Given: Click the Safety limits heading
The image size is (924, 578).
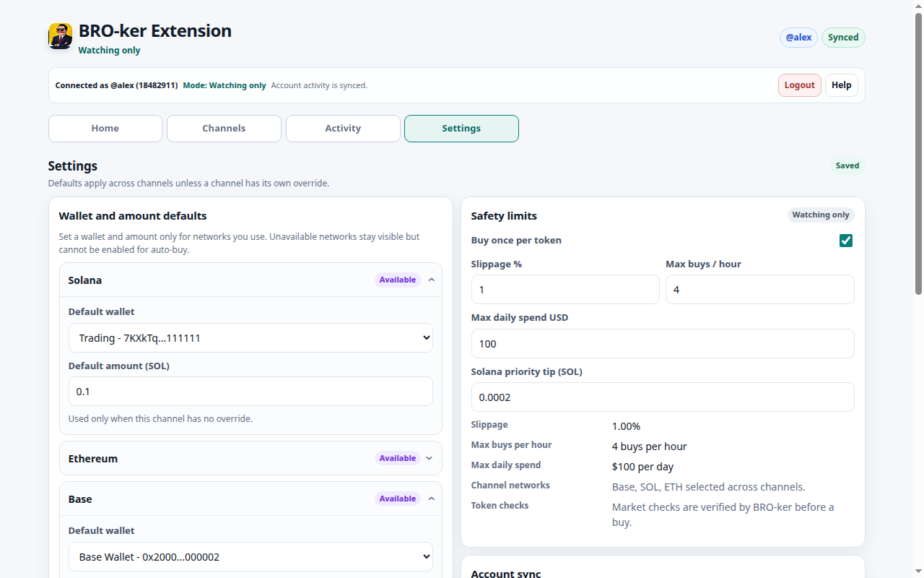Looking at the screenshot, I should [x=504, y=216].
